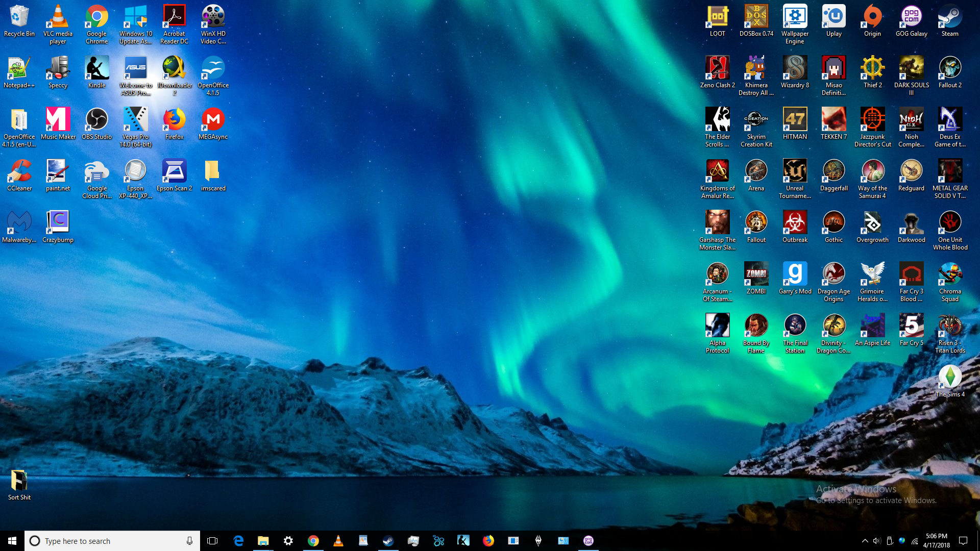Viewport: 980px width, 551px height.
Task: Launch ZOMBI from the desktop
Action: [x=756, y=279]
